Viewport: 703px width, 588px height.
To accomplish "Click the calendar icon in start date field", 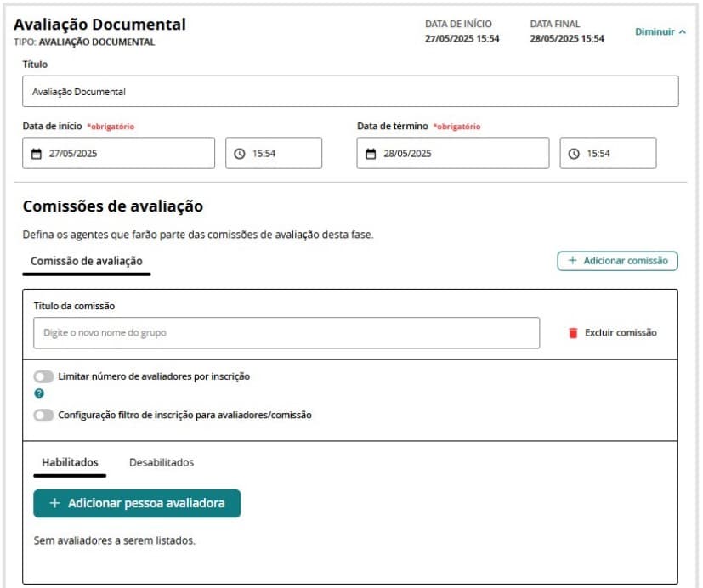I will click(x=36, y=154).
